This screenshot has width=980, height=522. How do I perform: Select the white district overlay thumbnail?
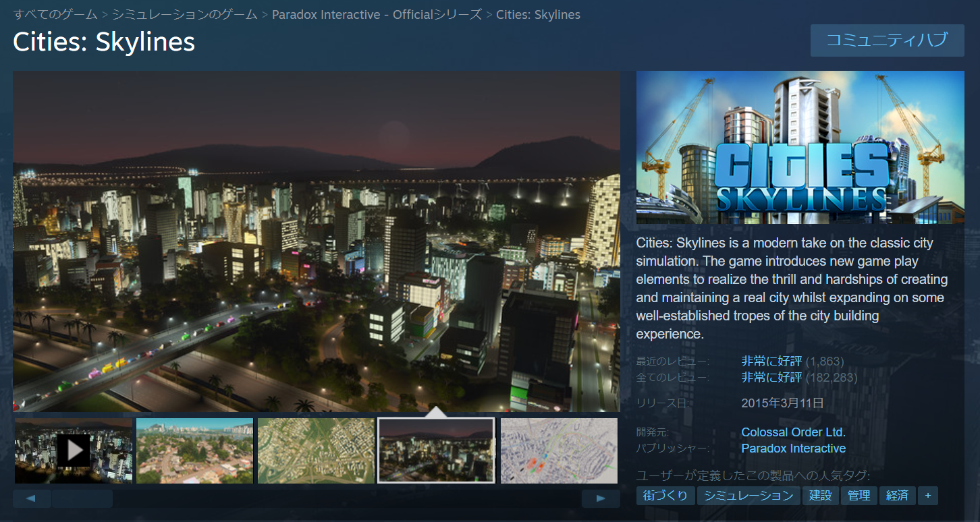click(559, 451)
